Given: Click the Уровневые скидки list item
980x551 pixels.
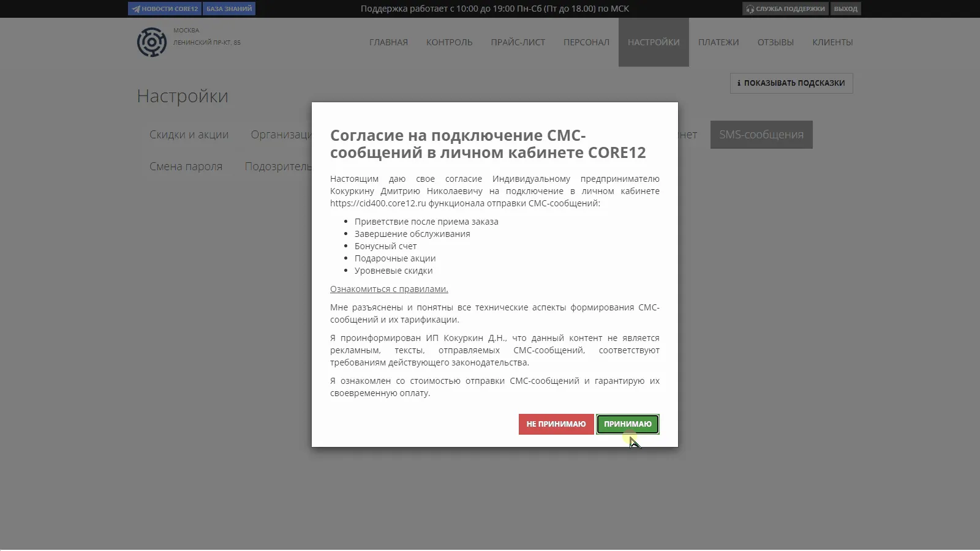Looking at the screenshot, I should [393, 271].
